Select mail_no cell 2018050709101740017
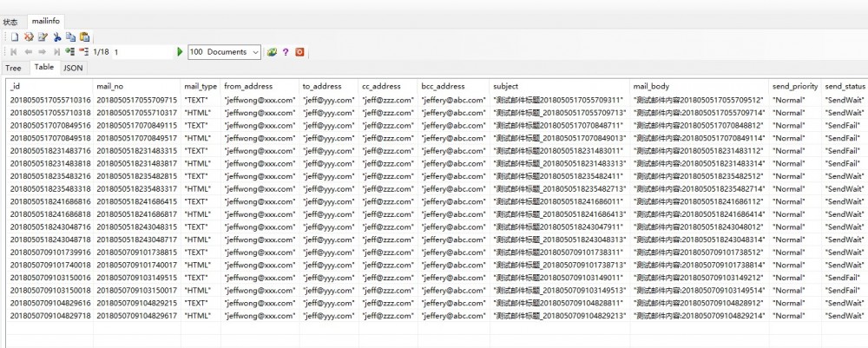The width and height of the screenshot is (868, 348). pos(137,265)
